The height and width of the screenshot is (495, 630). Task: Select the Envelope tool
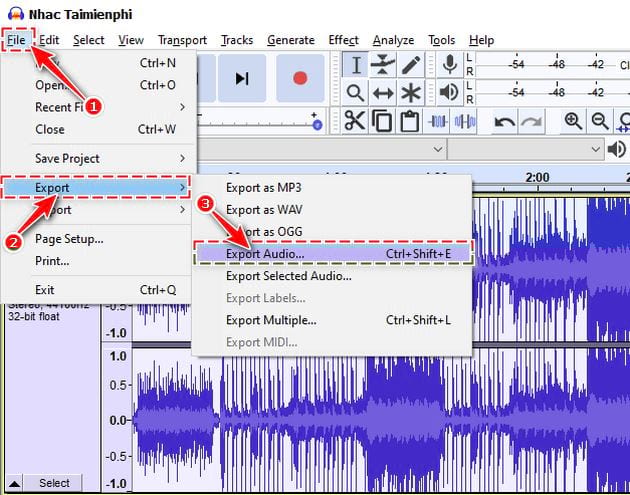tap(382, 65)
